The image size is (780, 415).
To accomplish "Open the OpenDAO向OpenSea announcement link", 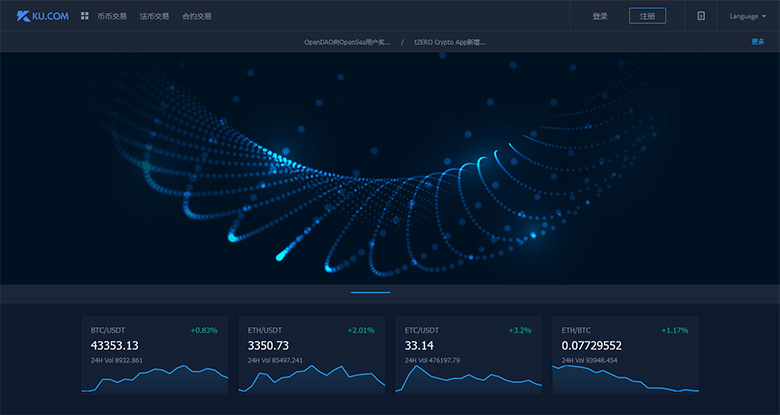I will tap(347, 42).
